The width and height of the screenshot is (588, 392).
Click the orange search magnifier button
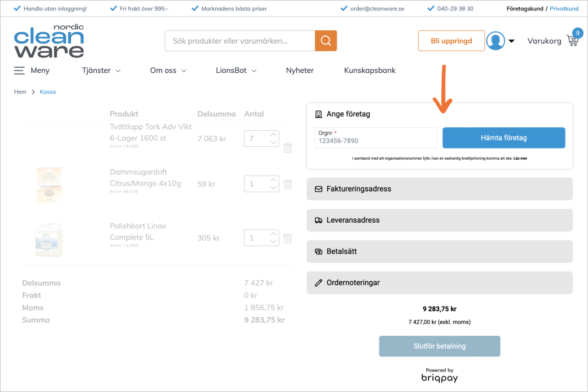coord(326,41)
